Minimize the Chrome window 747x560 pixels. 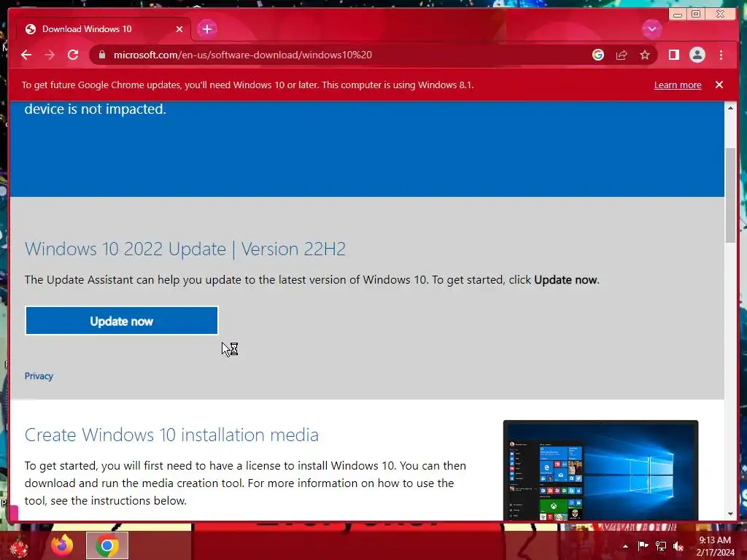[677, 15]
